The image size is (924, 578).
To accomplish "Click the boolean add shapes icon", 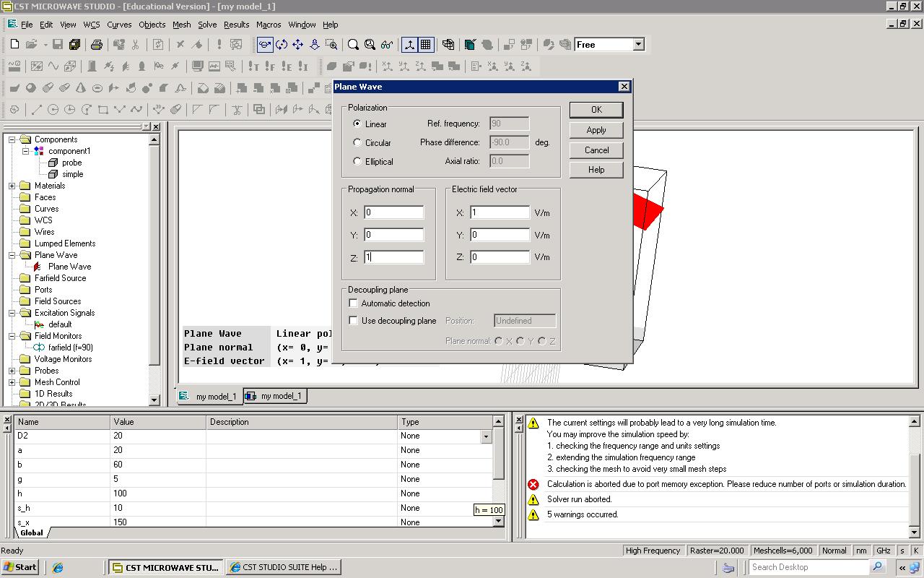I will coord(241,88).
